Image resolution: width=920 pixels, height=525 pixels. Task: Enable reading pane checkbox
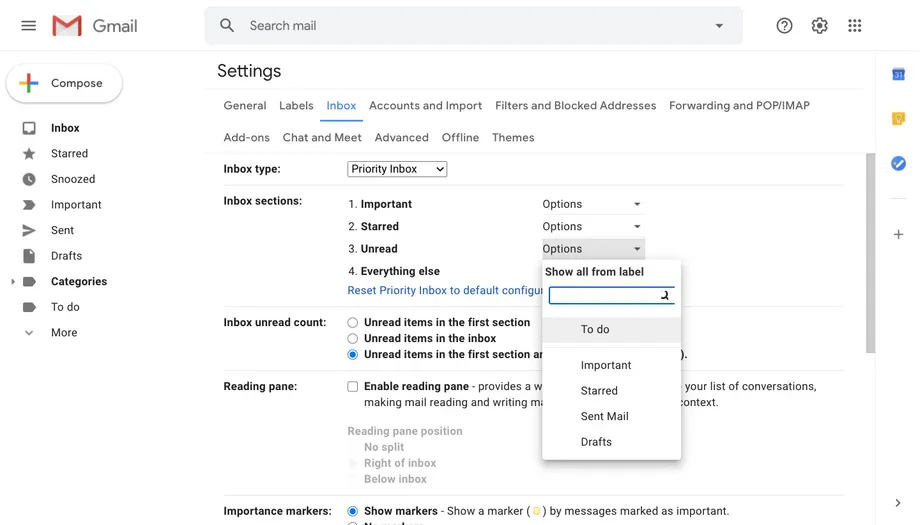[352, 387]
